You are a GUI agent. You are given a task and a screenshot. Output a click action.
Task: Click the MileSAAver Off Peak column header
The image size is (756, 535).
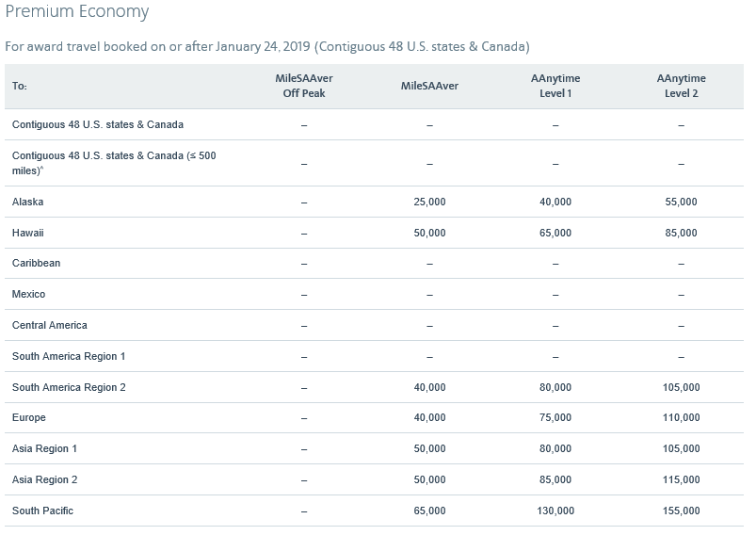pyautogui.click(x=304, y=86)
